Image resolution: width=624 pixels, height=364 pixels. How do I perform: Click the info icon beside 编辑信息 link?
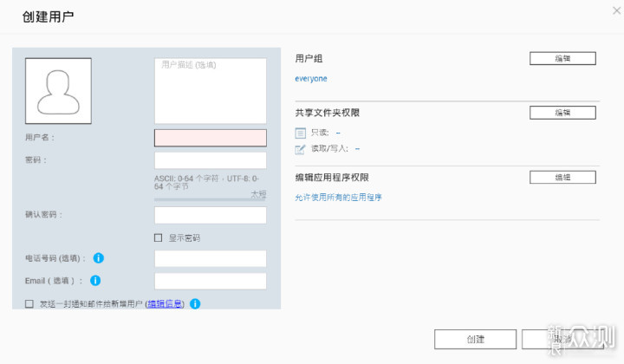coord(195,304)
